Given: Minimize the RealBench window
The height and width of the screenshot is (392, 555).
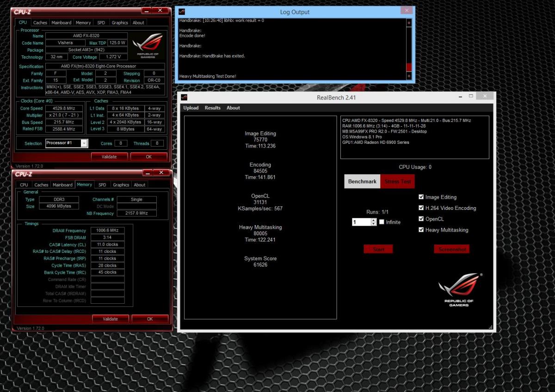Looking at the screenshot, I should click(461, 96).
